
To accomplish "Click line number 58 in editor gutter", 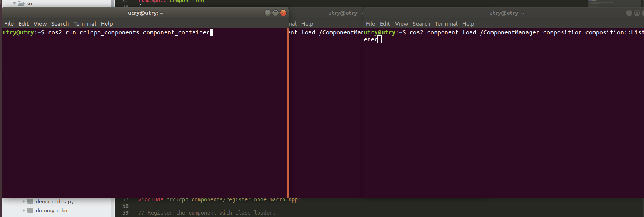I will click(125, 206).
